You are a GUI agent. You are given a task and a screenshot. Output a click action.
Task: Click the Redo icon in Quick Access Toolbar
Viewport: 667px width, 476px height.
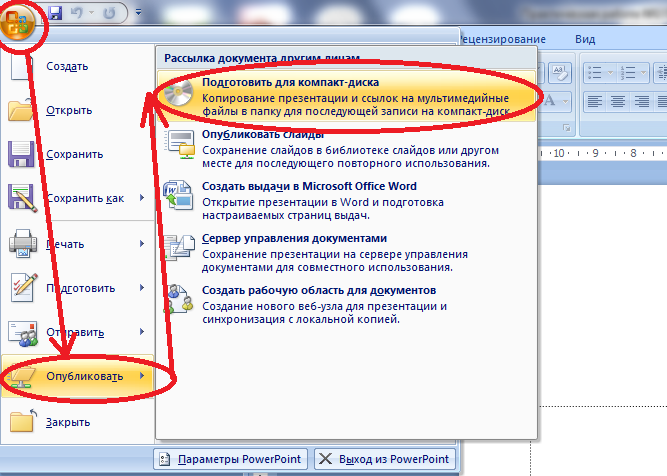[109, 13]
